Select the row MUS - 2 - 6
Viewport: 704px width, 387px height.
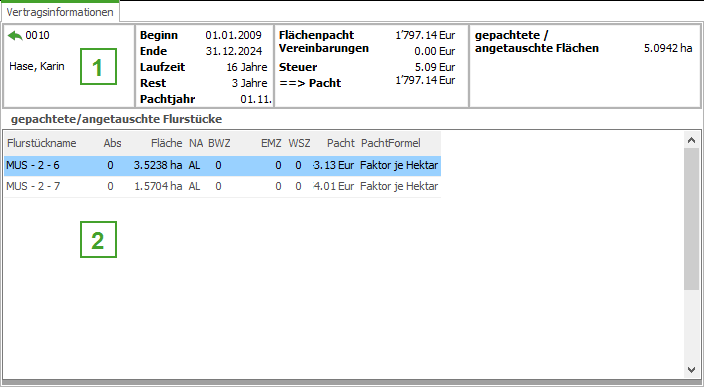pos(222,166)
